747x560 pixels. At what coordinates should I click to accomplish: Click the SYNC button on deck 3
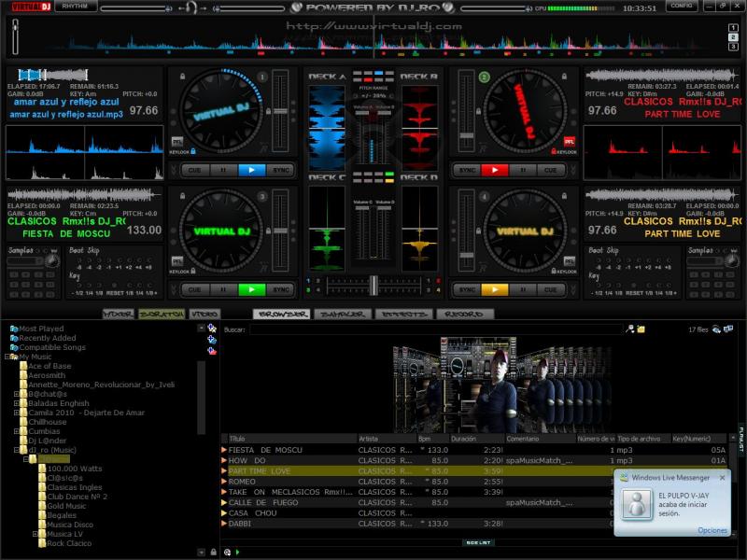[280, 289]
